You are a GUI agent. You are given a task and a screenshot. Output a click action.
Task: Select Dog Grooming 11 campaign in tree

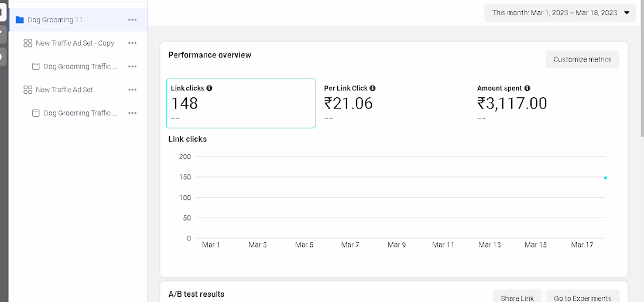pos(78,20)
